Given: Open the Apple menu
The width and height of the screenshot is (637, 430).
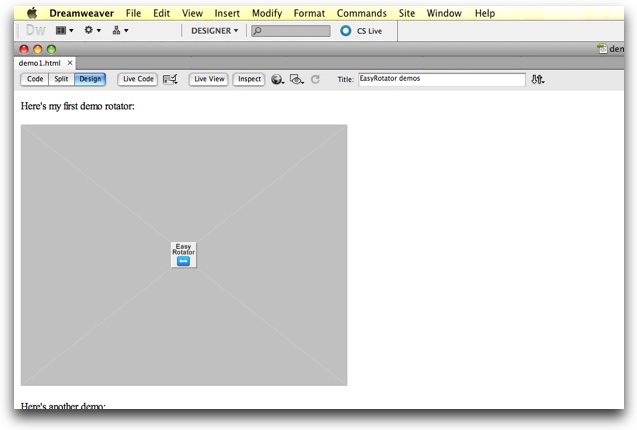Looking at the screenshot, I should pyautogui.click(x=32, y=13).
